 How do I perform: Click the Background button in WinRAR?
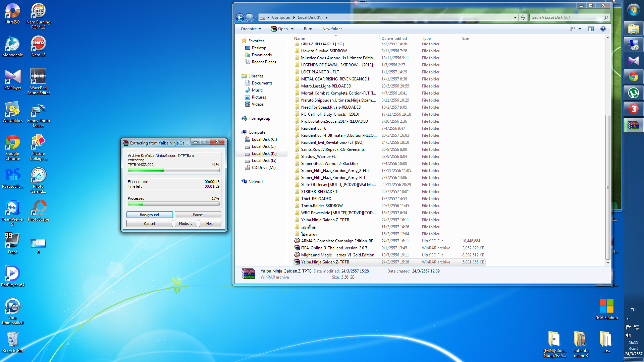150,215
